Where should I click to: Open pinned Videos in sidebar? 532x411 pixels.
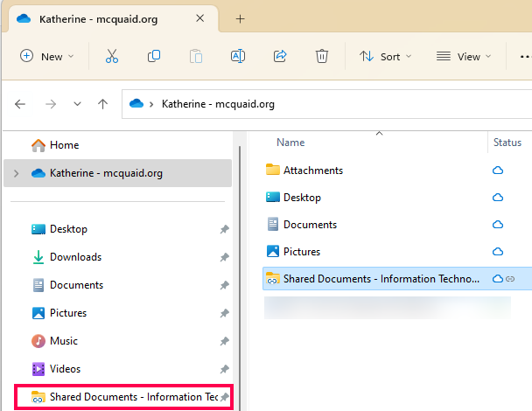point(65,369)
